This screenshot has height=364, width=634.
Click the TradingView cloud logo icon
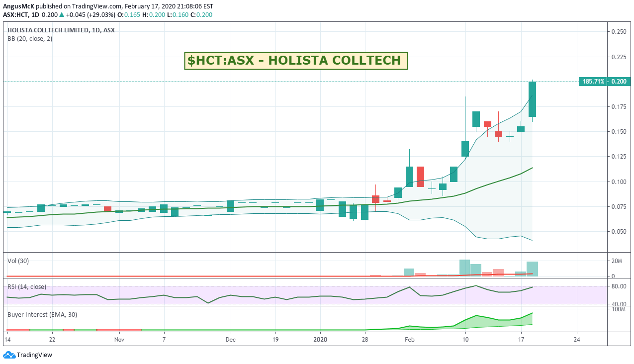[9, 355]
